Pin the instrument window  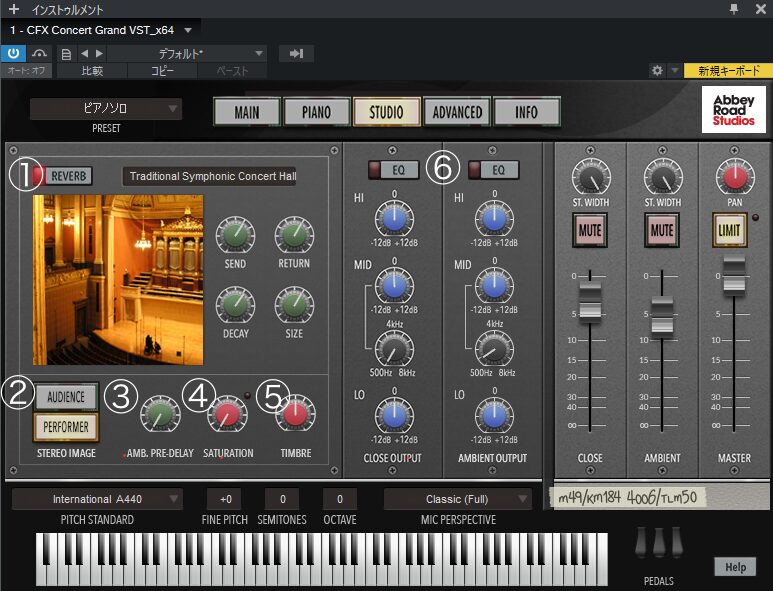(734, 8)
